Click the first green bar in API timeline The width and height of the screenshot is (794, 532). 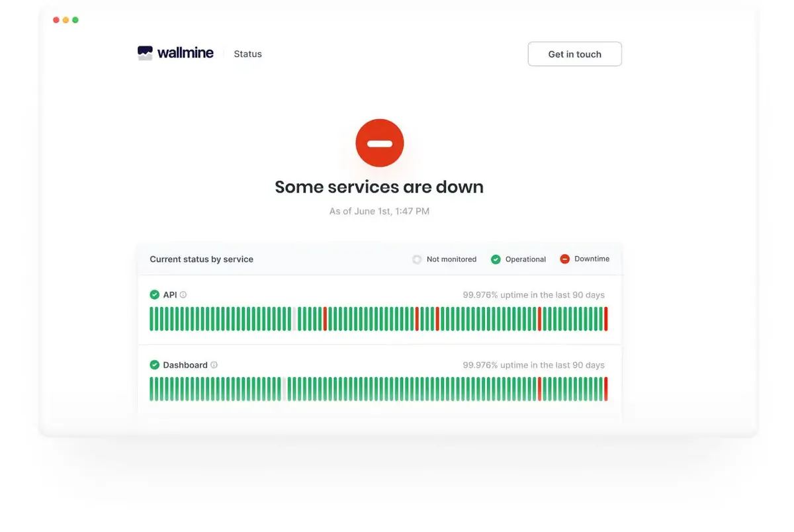tap(152, 319)
